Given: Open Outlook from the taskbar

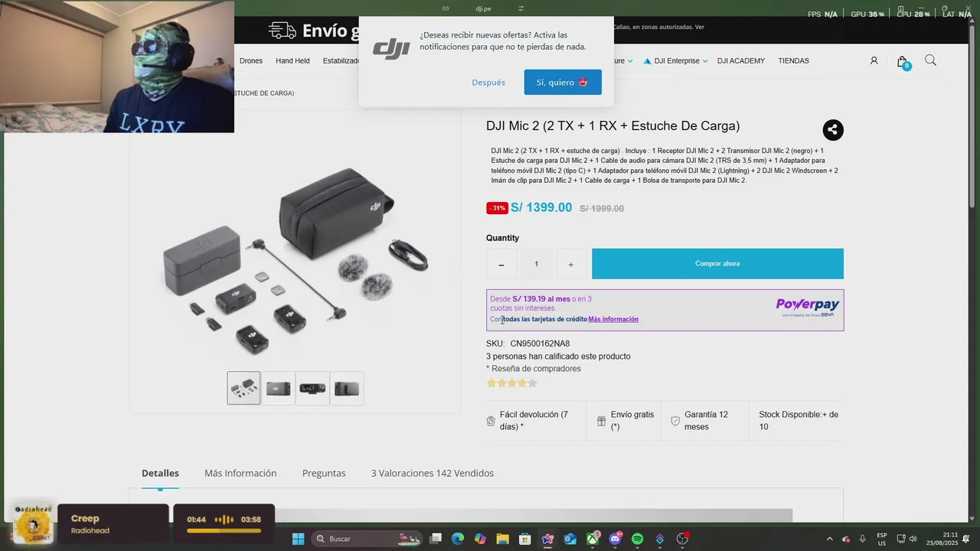Looking at the screenshot, I should click(x=570, y=539).
